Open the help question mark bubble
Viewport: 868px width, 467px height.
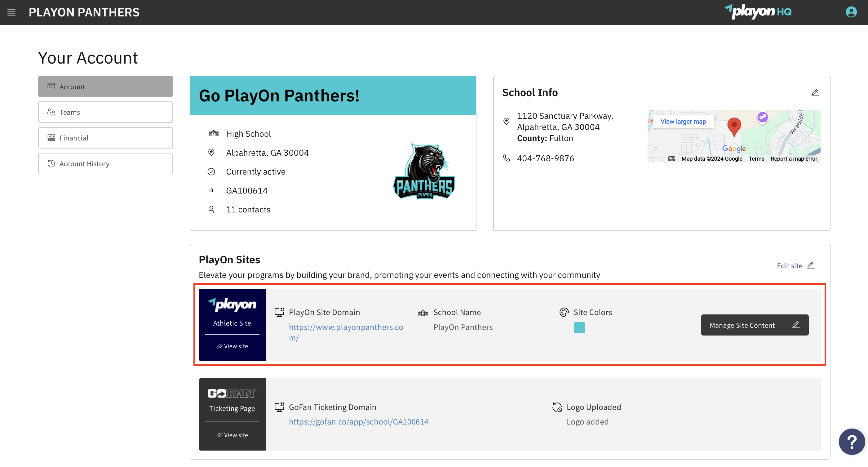(852, 441)
